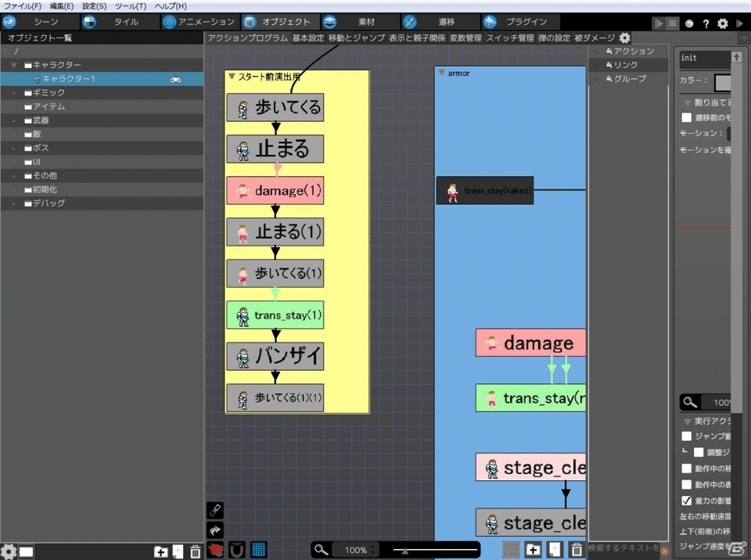This screenshot has width=751, height=560.
Task: Open the ツール(T) menu
Action: click(x=131, y=6)
